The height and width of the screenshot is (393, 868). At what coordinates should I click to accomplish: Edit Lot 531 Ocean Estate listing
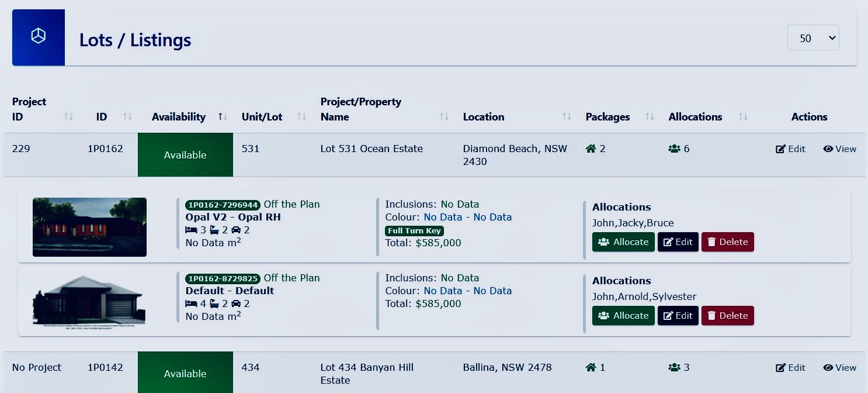pos(790,149)
